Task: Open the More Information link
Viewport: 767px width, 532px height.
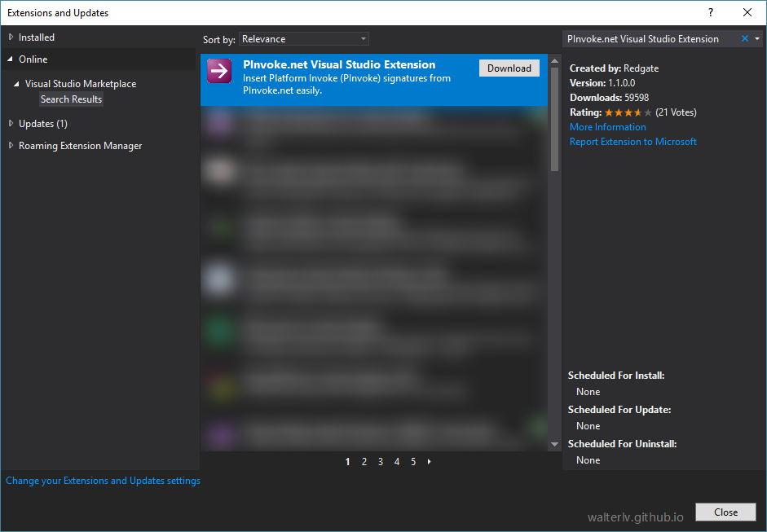Action: click(607, 127)
